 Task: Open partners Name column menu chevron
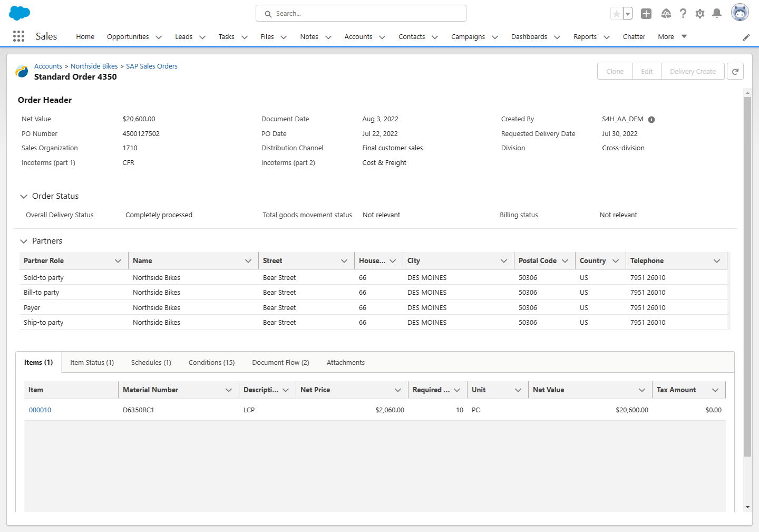pyautogui.click(x=248, y=261)
